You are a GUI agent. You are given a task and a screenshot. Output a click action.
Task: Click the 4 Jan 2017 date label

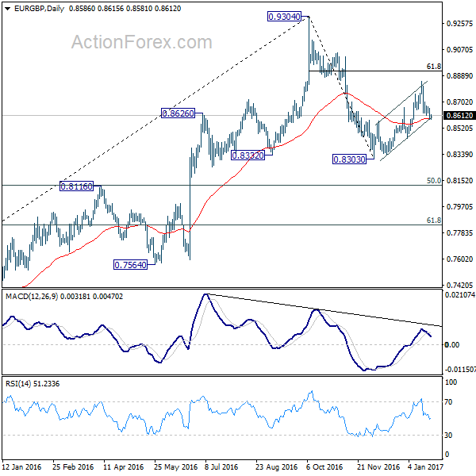(x=425, y=466)
